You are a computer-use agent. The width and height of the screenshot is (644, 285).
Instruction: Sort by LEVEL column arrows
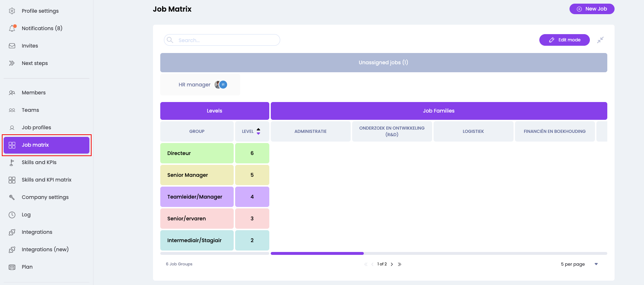(x=258, y=131)
